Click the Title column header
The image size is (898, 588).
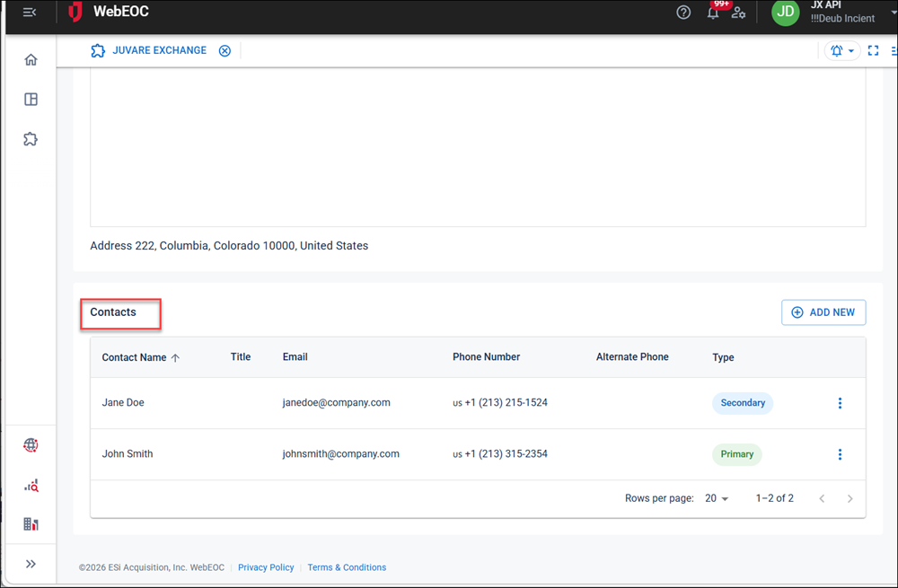click(241, 356)
